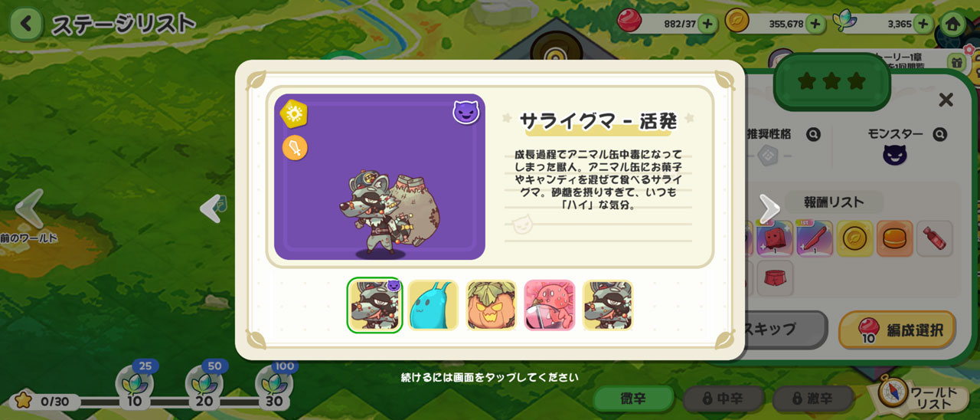Tap the back arrow beside ステージリスト
The height and width of the screenshot is (420, 980).
click(x=26, y=24)
